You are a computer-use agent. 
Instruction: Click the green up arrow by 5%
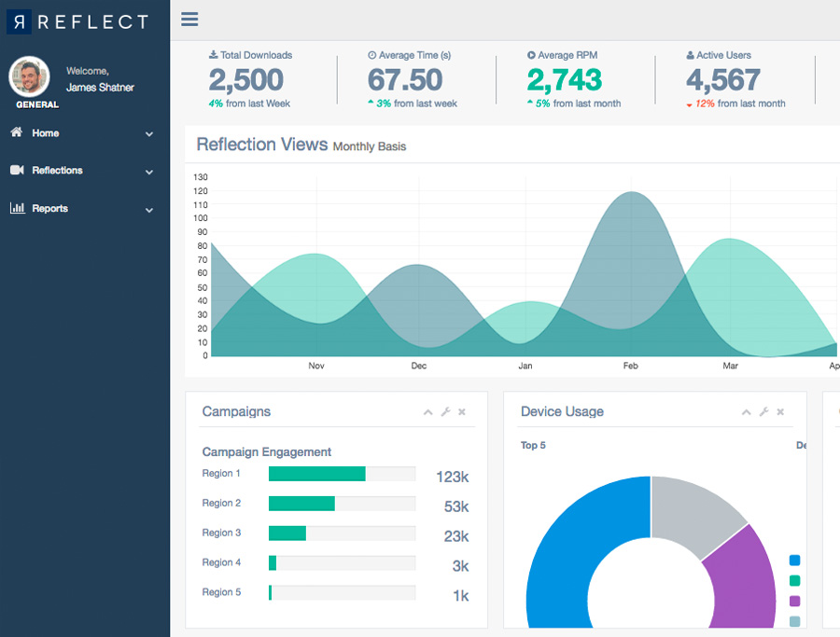[x=530, y=102]
